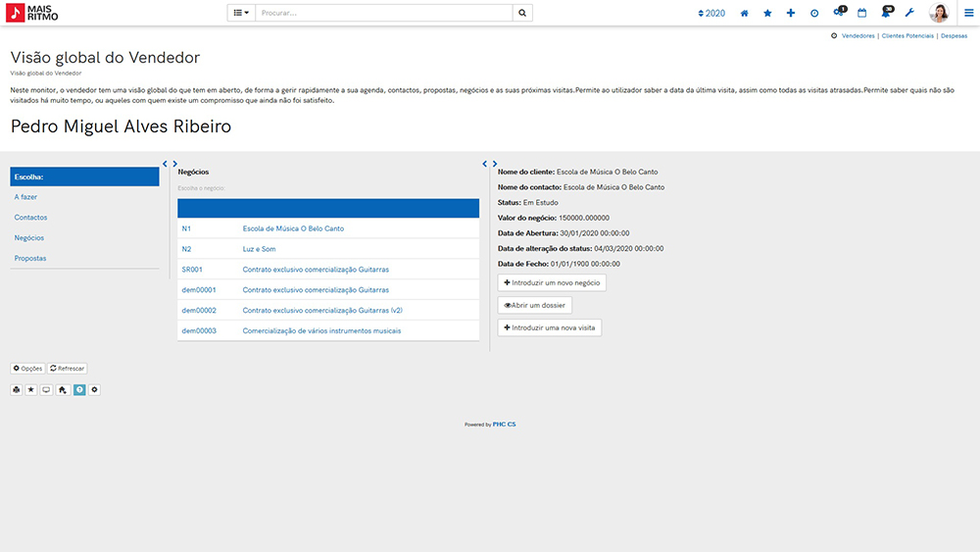This screenshot has width=980, height=552.
Task: Open the Luz e Som deal link
Action: point(259,249)
